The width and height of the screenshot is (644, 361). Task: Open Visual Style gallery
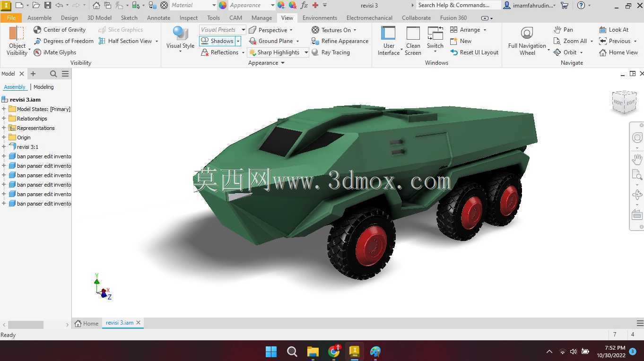pyautogui.click(x=180, y=40)
